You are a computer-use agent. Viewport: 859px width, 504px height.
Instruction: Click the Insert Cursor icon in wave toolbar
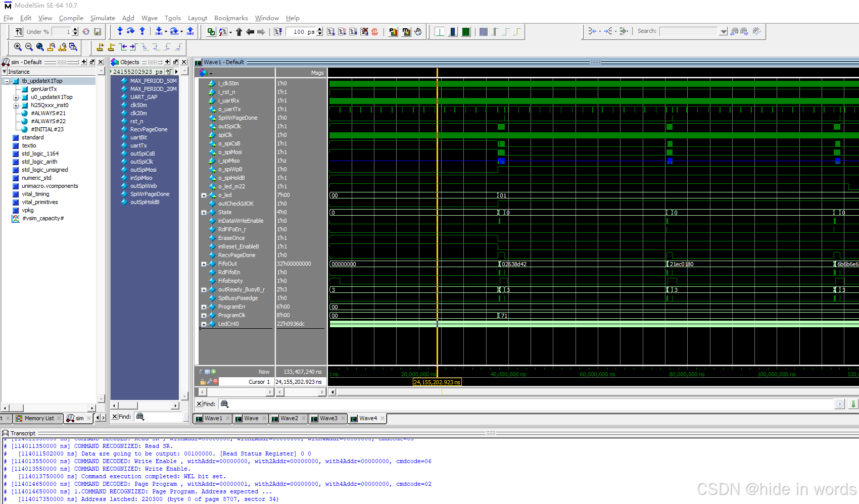[x=101, y=47]
